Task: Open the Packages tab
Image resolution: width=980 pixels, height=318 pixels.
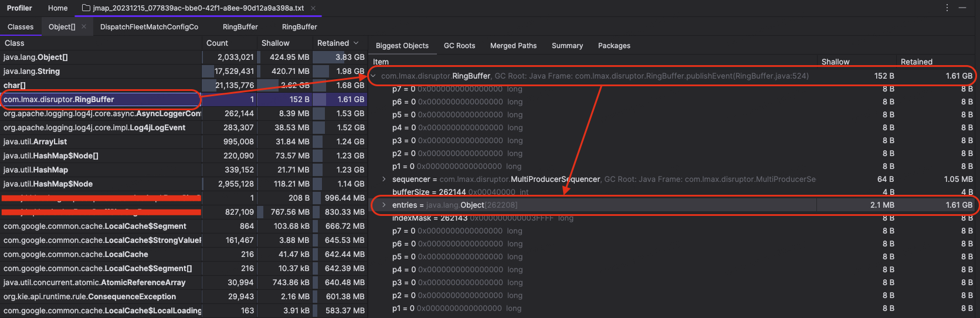Action: pyautogui.click(x=614, y=45)
